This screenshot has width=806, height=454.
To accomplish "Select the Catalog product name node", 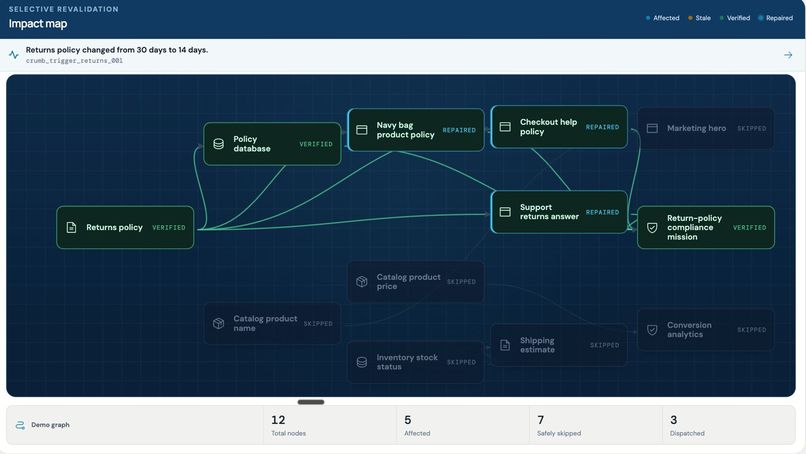I will tap(272, 323).
